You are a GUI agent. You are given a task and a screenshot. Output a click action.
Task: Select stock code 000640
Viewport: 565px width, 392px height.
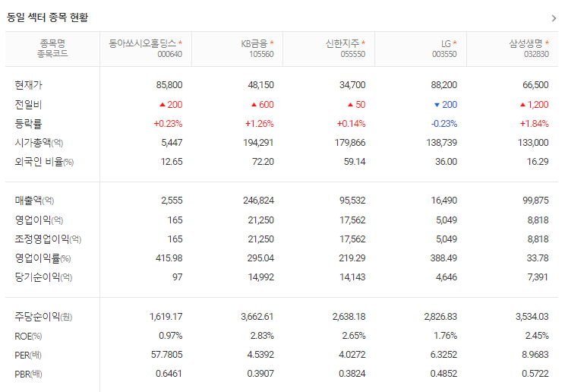(169, 54)
